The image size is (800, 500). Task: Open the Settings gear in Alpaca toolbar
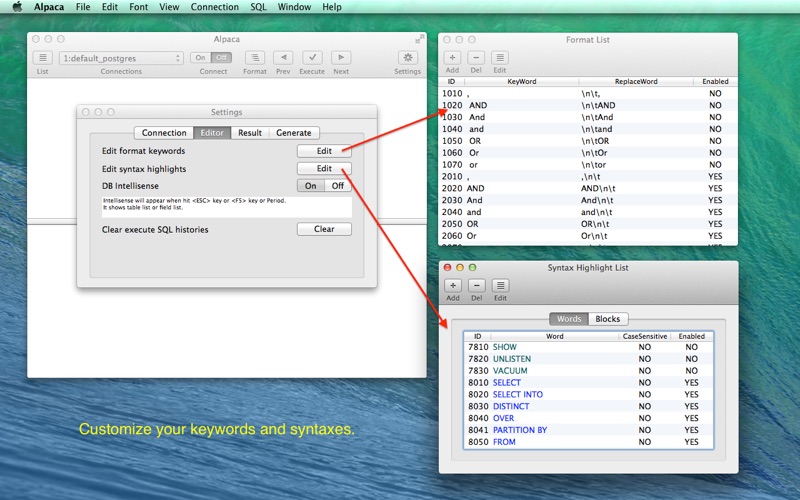pos(408,58)
